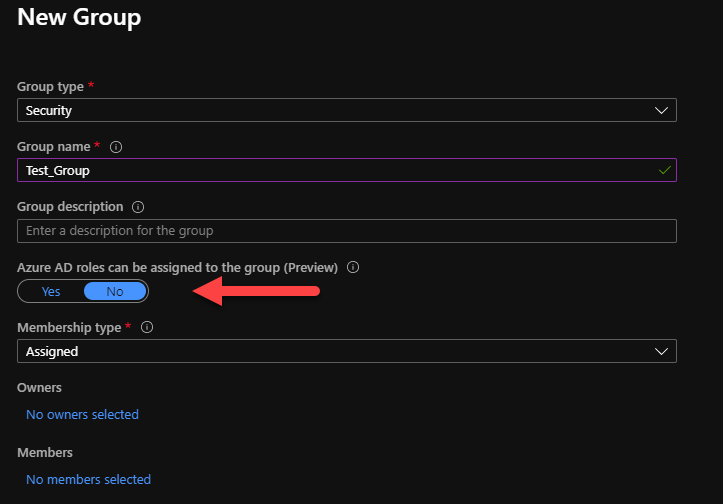723x504 pixels.
Task: Open the No members selected link
Action: (88, 480)
